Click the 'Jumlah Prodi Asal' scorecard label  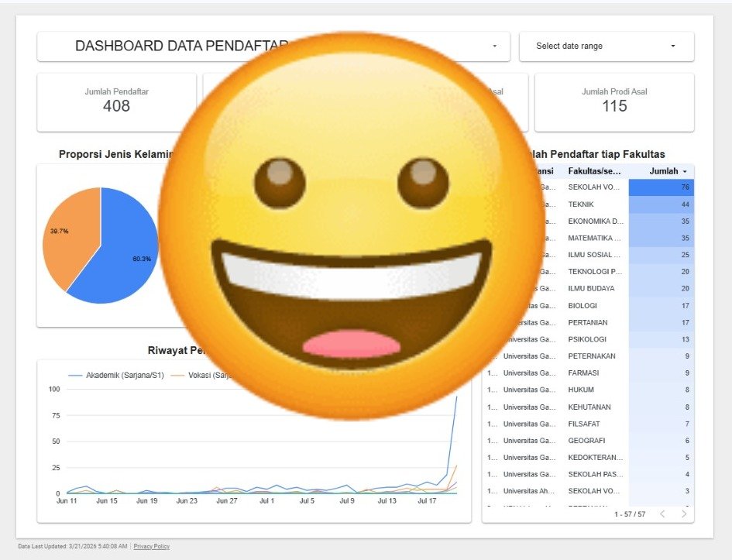tap(614, 91)
